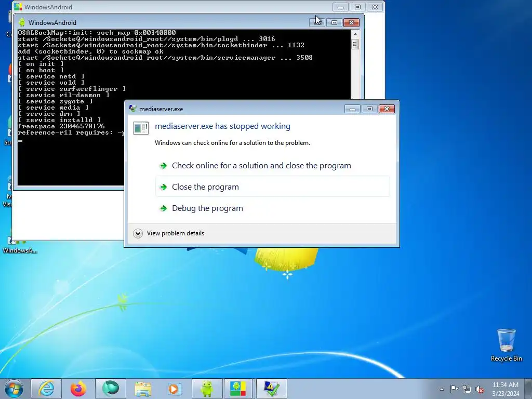Click console scrollbar up arrow
The image size is (532, 399).
tap(355, 34)
